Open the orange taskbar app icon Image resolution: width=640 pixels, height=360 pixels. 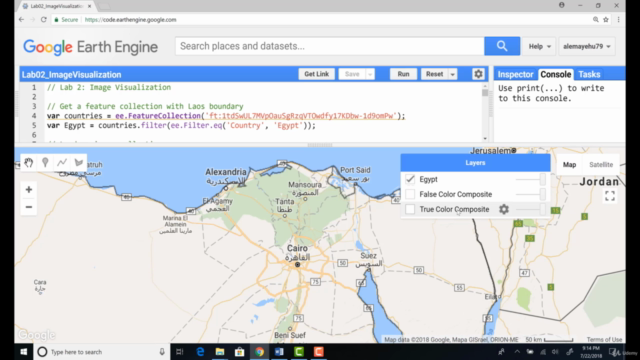[319, 352]
